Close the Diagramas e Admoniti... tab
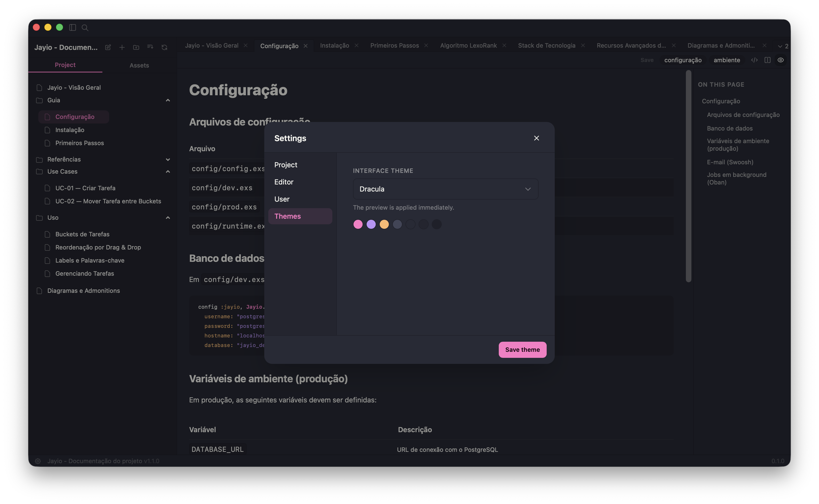Image resolution: width=819 pixels, height=504 pixels. [x=764, y=45]
